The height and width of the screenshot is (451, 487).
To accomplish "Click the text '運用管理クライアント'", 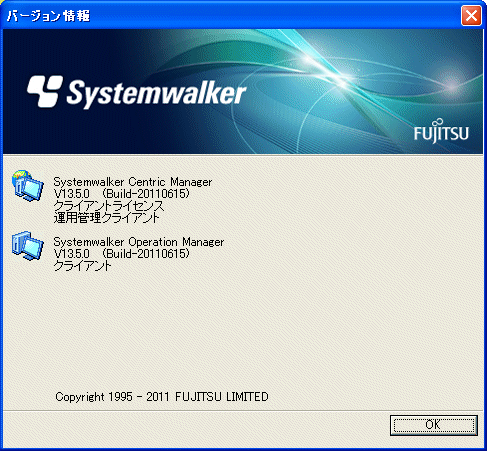I will [107, 218].
